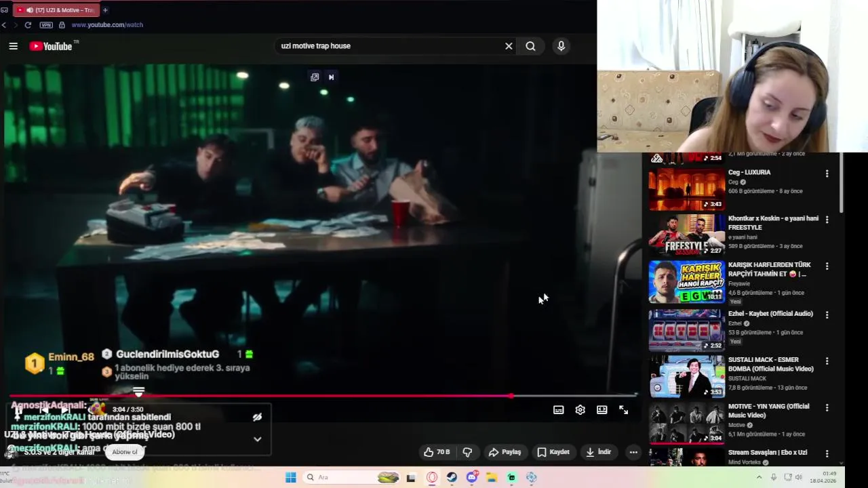Open more actions ellipsis under video
Screen dimensions: 868x488
[633, 452]
